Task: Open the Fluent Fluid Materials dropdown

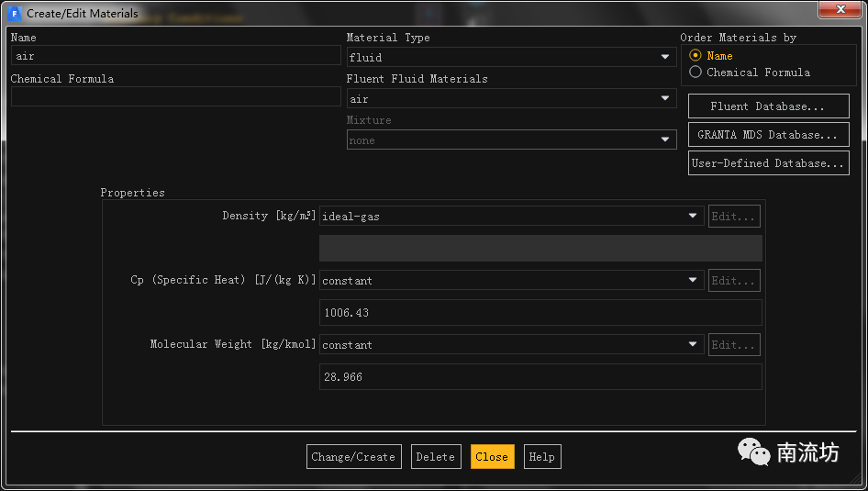Action: click(511, 98)
